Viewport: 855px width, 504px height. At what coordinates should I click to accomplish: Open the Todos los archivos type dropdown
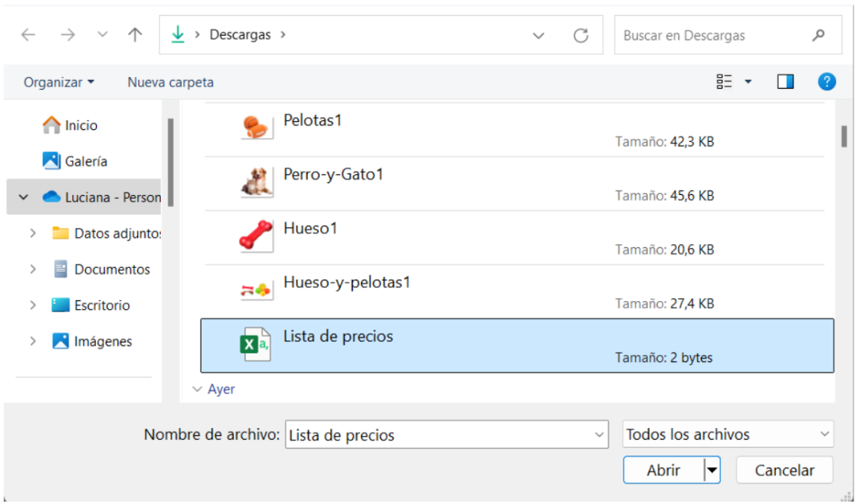pos(728,434)
